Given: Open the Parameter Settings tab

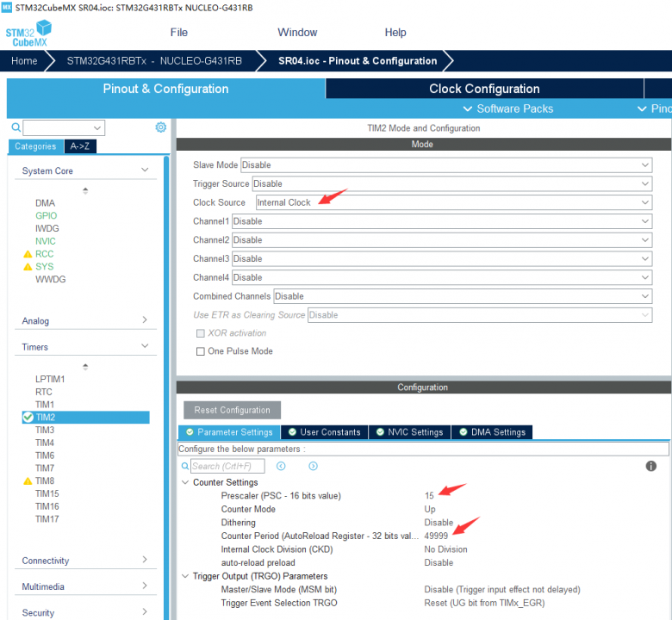Looking at the screenshot, I should tap(229, 432).
